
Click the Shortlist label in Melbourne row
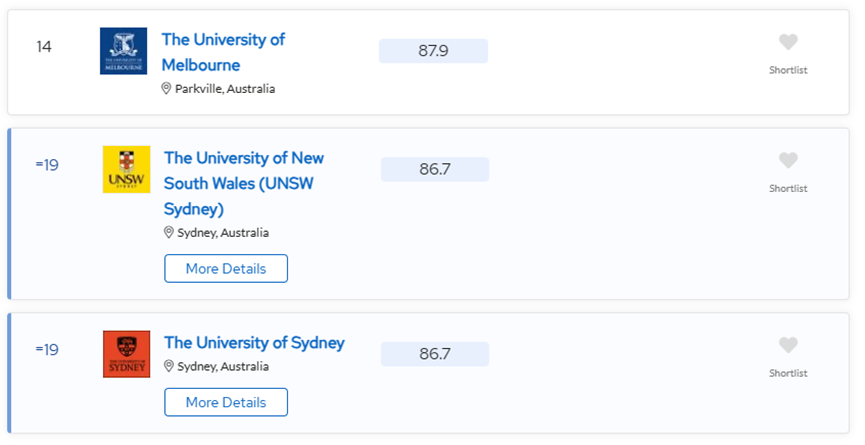pyautogui.click(x=788, y=70)
